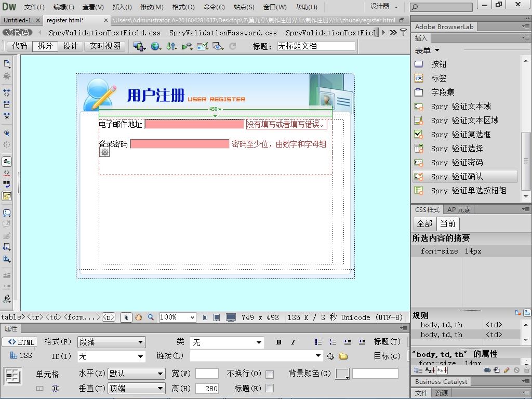Click the document title field 无标题文档

click(316, 46)
